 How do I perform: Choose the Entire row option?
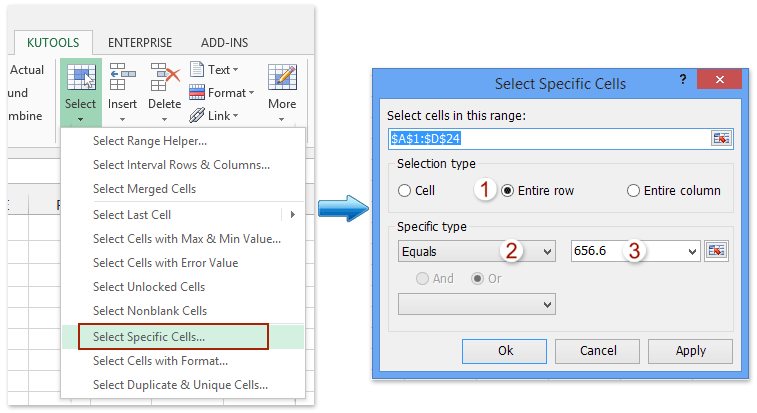point(508,191)
